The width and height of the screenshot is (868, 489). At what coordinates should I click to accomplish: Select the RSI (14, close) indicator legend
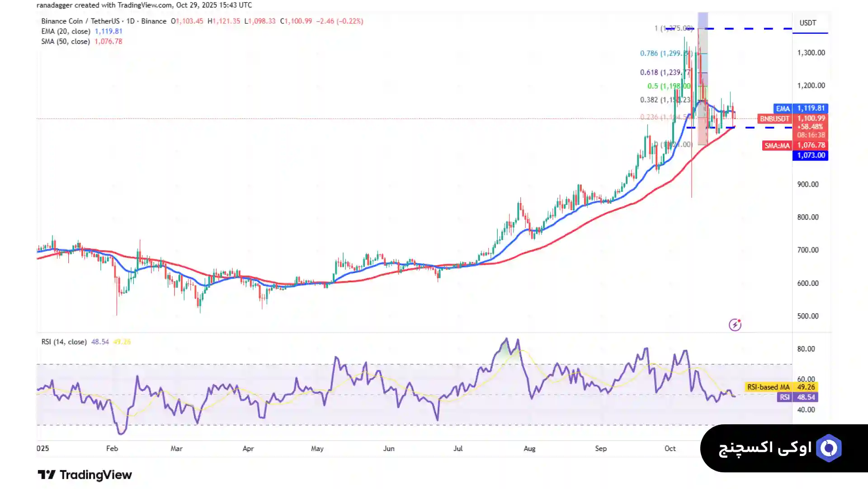64,342
